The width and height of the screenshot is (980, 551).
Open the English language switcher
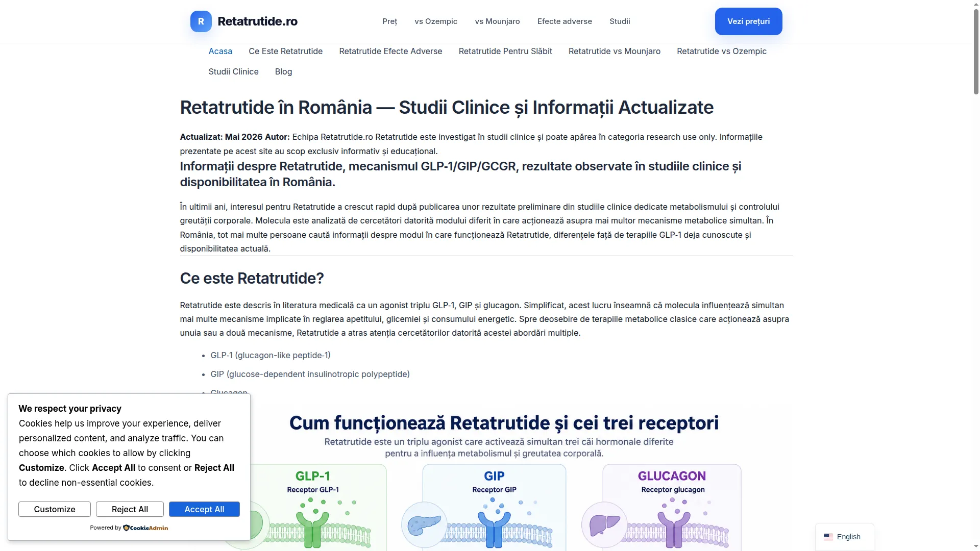coord(844,537)
